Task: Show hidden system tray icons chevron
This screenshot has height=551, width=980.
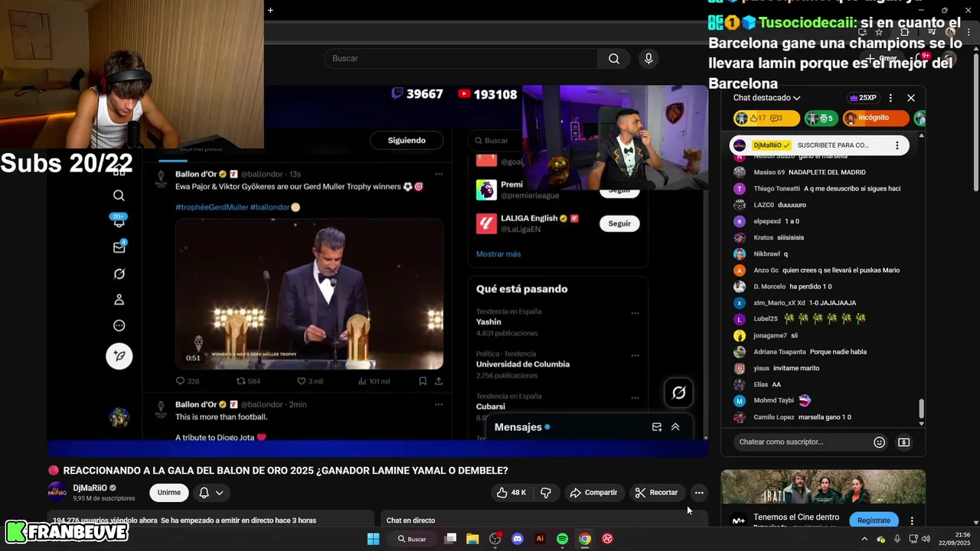Action: pos(864,539)
